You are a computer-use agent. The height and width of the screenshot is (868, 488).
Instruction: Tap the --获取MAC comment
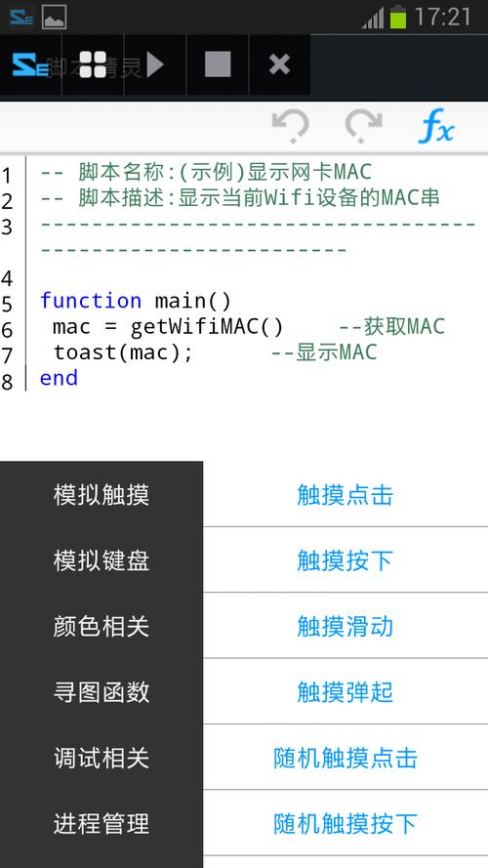391,327
